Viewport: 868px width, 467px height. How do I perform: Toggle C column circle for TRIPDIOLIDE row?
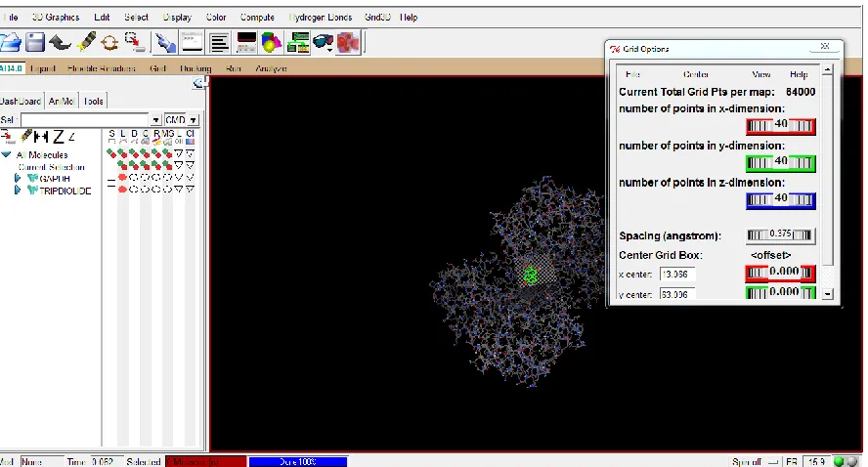(145, 190)
